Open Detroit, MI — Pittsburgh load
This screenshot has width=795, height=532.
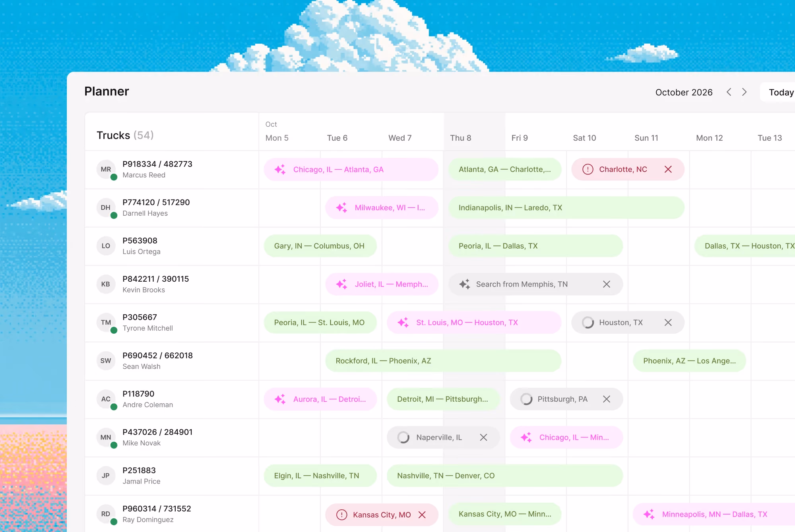coord(443,399)
